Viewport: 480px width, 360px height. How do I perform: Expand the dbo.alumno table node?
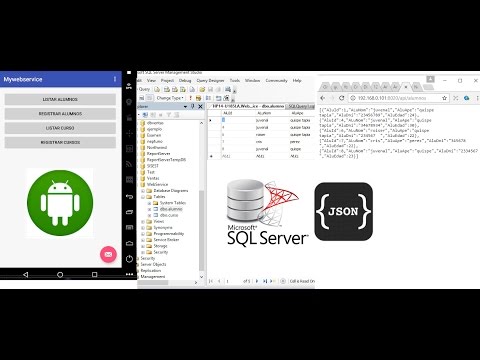(149, 209)
